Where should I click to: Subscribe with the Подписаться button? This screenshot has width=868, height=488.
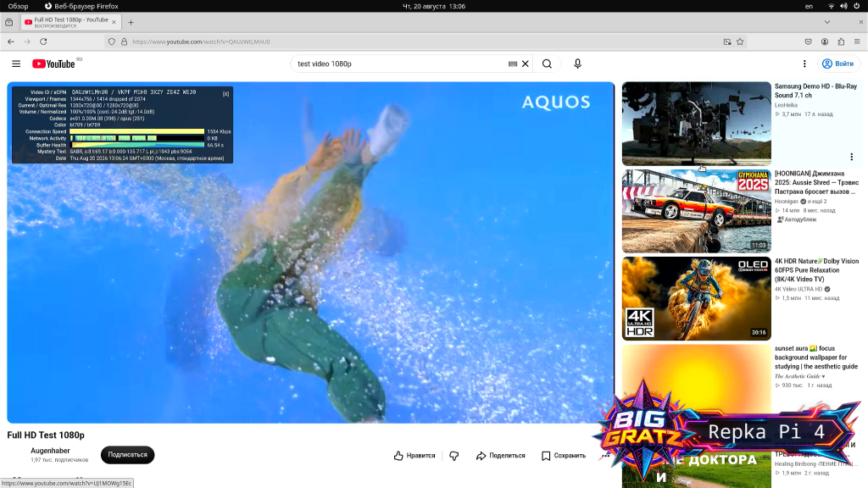click(x=127, y=455)
